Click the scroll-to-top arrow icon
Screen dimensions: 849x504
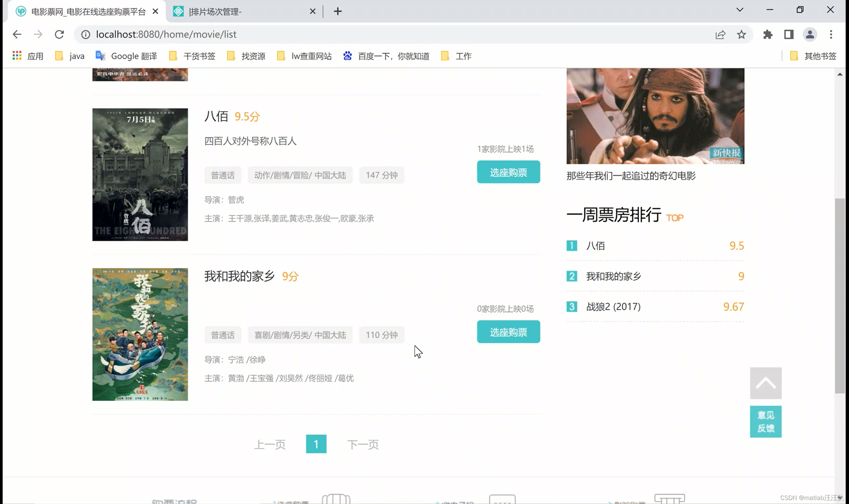coord(765,383)
